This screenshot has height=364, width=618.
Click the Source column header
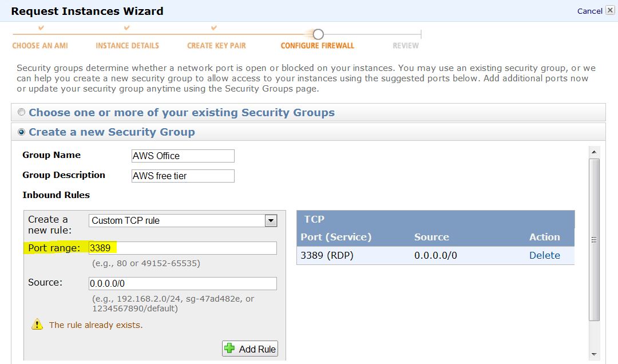click(x=431, y=237)
